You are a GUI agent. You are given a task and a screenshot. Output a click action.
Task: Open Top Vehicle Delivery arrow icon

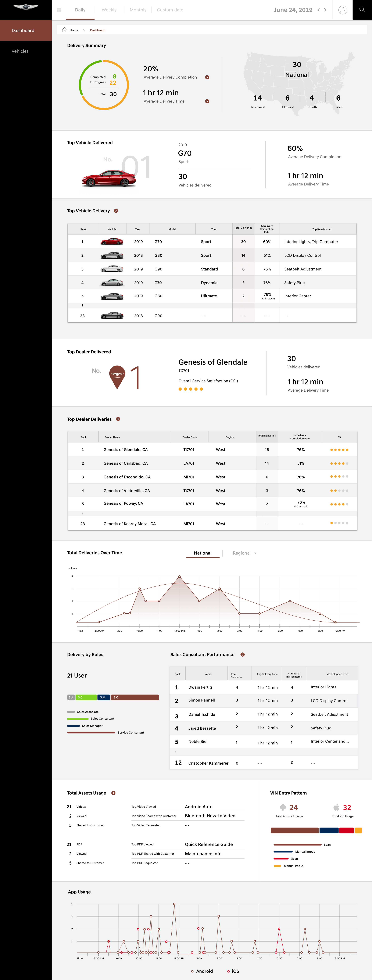(116, 211)
